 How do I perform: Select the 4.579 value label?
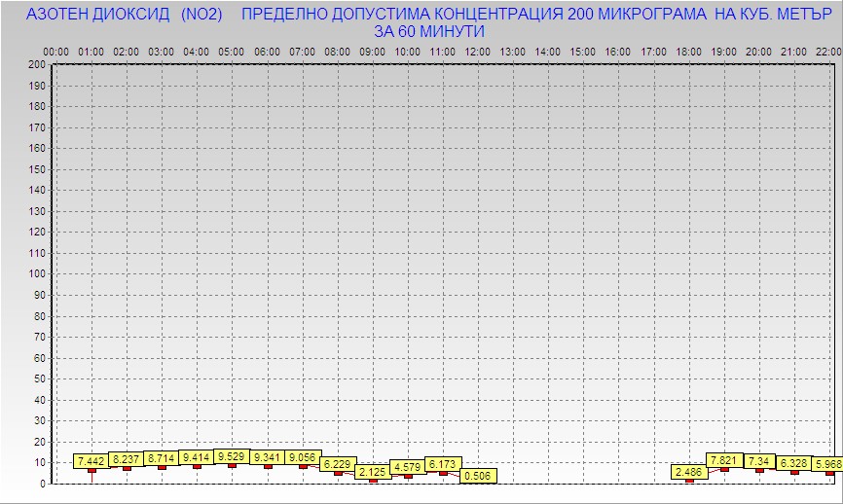coord(408,468)
